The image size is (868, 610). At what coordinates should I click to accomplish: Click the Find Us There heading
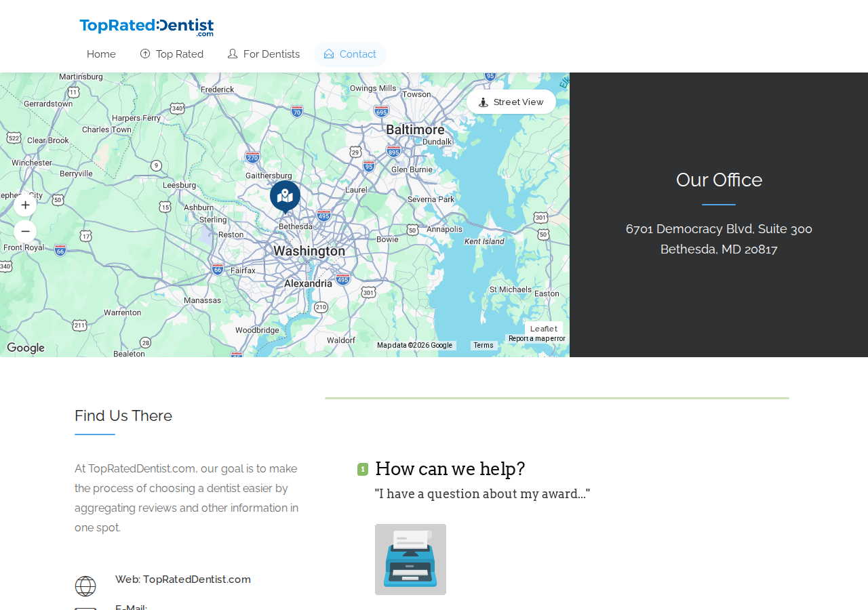pyautogui.click(x=123, y=415)
